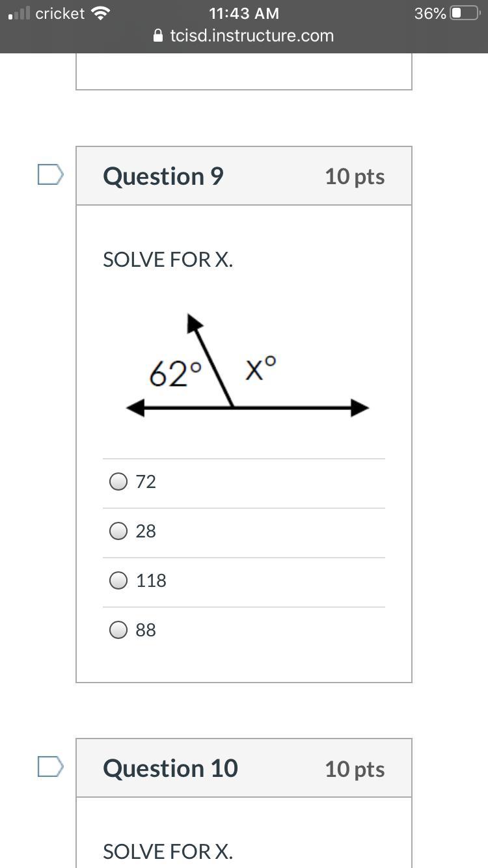This screenshot has height=868, width=488.
Task: Tap Question 9's 10 pts label
Action: tap(355, 176)
